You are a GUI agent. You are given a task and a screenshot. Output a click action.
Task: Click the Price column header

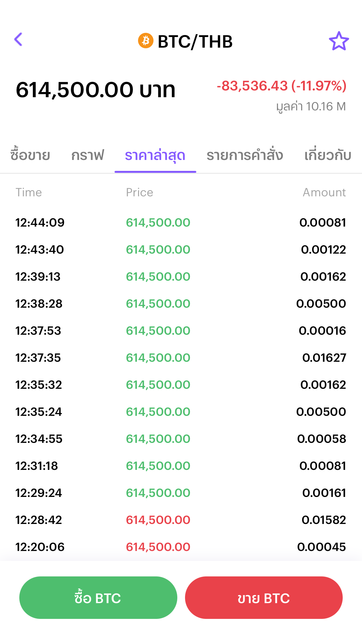(x=139, y=192)
